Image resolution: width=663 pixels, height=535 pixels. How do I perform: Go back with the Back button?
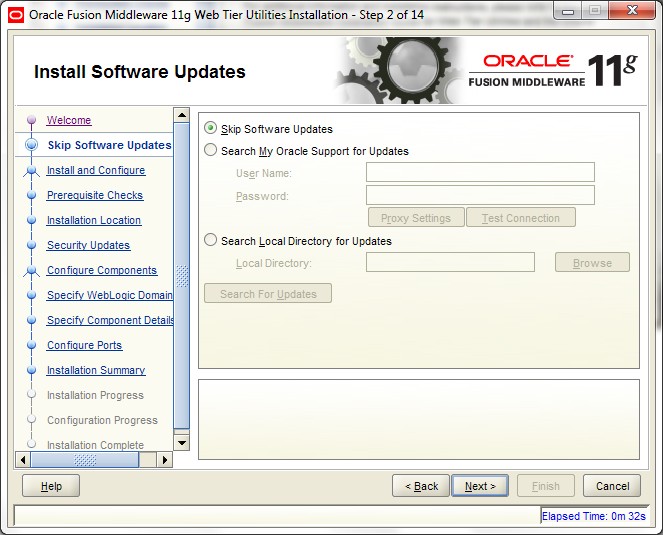[421, 486]
